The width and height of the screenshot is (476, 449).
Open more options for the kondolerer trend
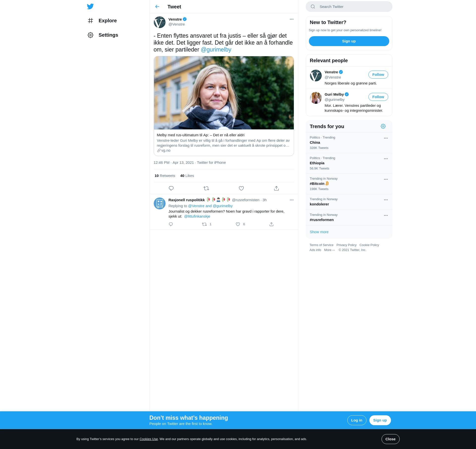coord(386,200)
